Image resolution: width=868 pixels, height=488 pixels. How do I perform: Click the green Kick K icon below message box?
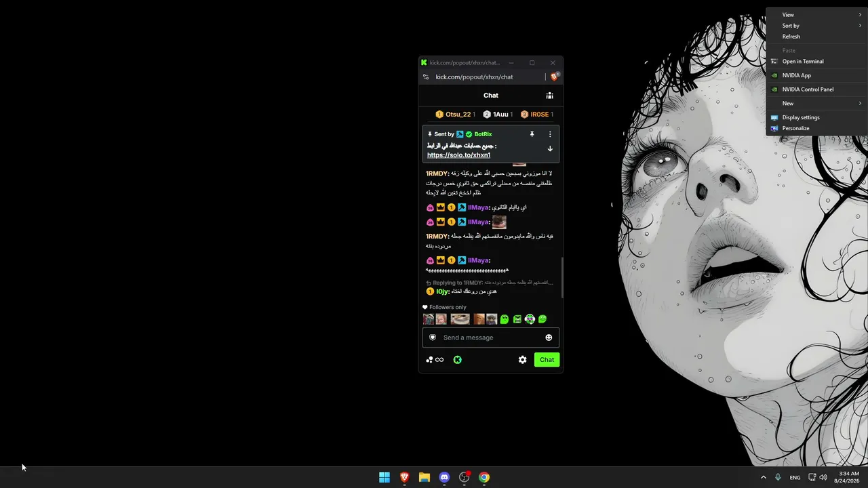point(458,360)
